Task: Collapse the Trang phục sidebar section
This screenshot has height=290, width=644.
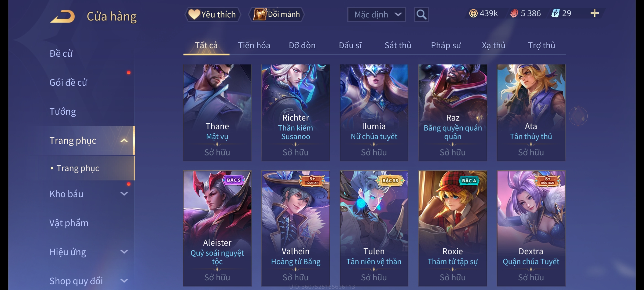Action: point(124,140)
